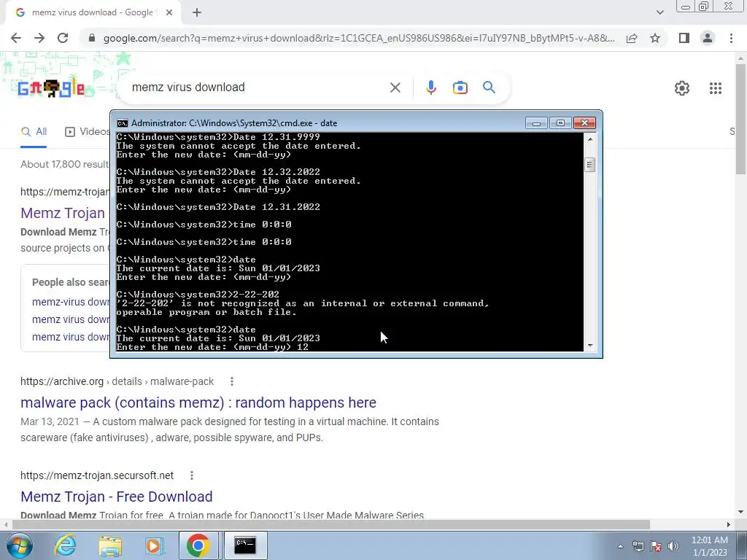Clear the search box with the X icon
Image resolution: width=747 pixels, height=560 pixels.
pos(395,87)
